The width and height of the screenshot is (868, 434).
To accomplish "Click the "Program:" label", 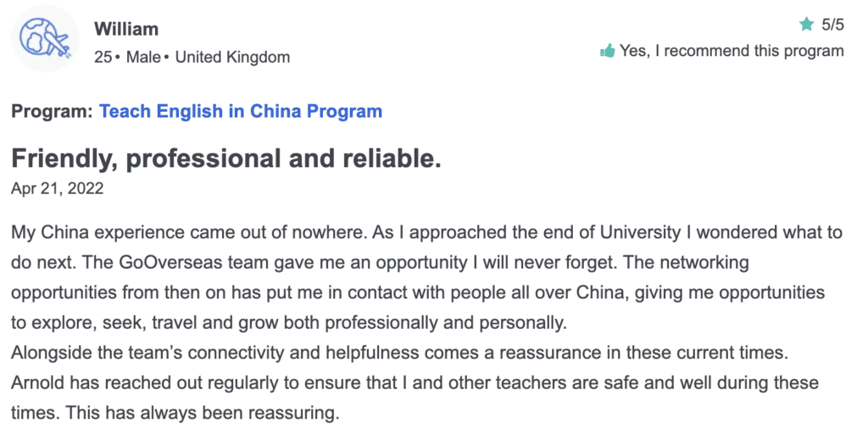I will (52, 111).
